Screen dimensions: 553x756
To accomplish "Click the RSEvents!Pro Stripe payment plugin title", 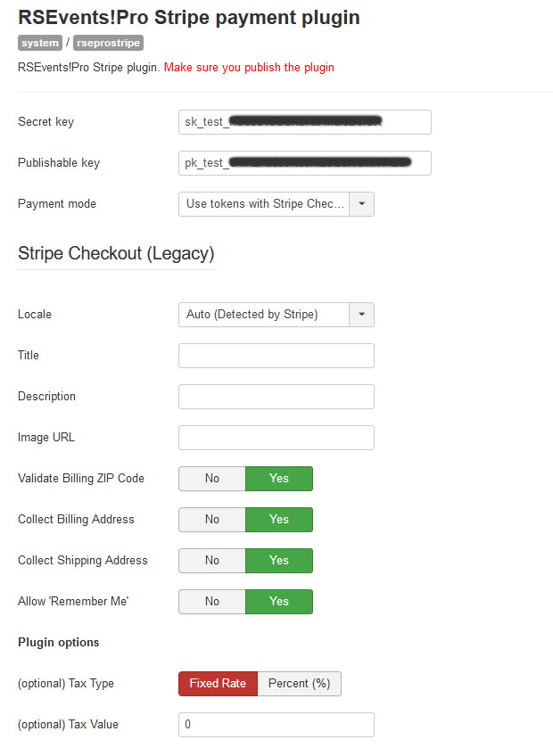I will pos(189,17).
